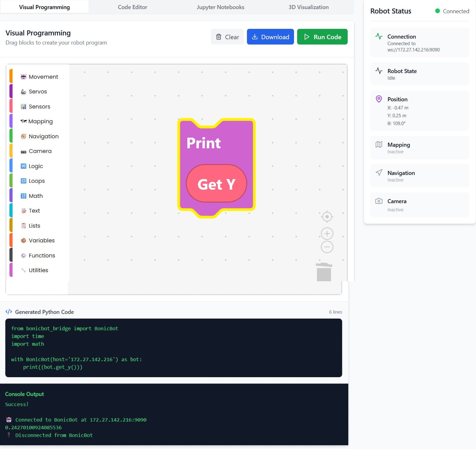This screenshot has height=449, width=476.
Task: Click the workspace zoom out minus icon
Action: pos(327,247)
